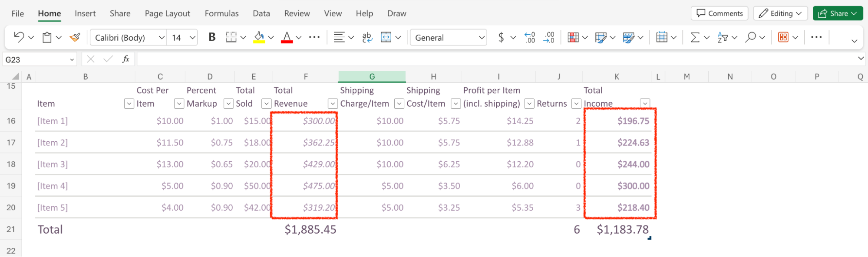
Task: Toggle Wrap Text on selected cells
Action: 367,38
